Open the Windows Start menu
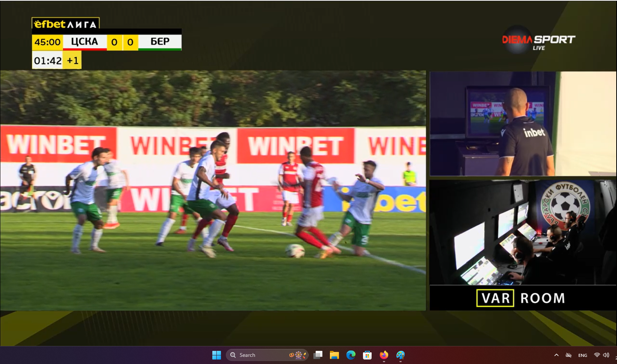 pyautogui.click(x=217, y=355)
